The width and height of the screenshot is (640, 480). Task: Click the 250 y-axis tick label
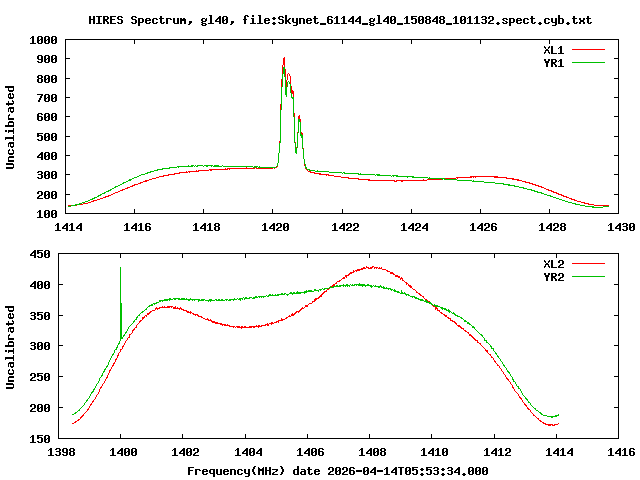[x=40, y=377]
